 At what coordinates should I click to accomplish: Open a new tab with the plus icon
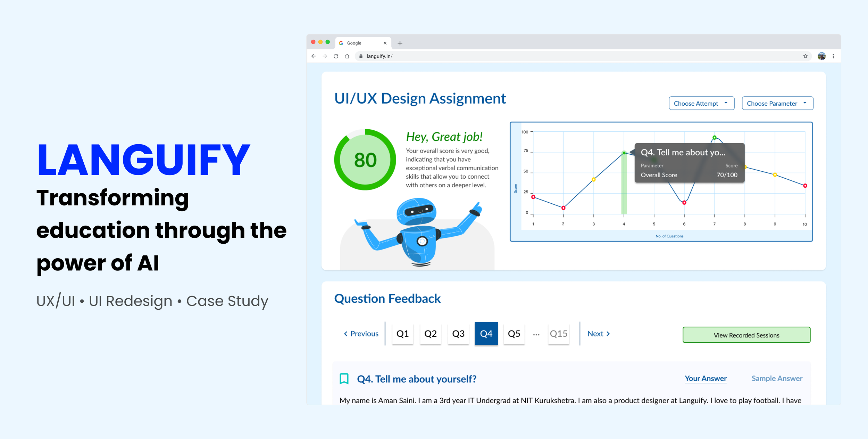pyautogui.click(x=400, y=43)
